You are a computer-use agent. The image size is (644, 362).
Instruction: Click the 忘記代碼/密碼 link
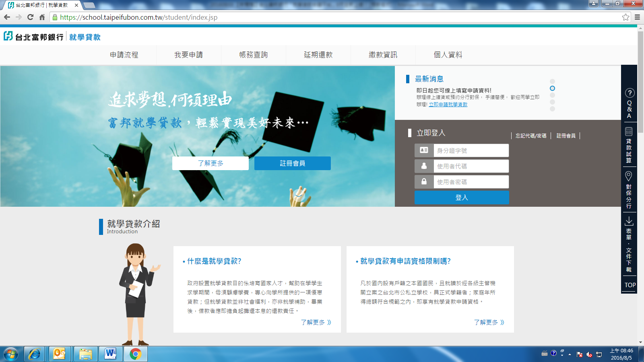(531, 136)
